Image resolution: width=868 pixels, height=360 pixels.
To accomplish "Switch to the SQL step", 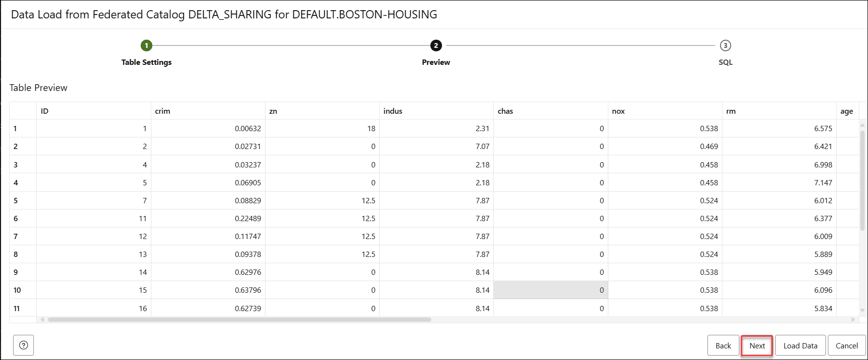I will click(725, 62).
